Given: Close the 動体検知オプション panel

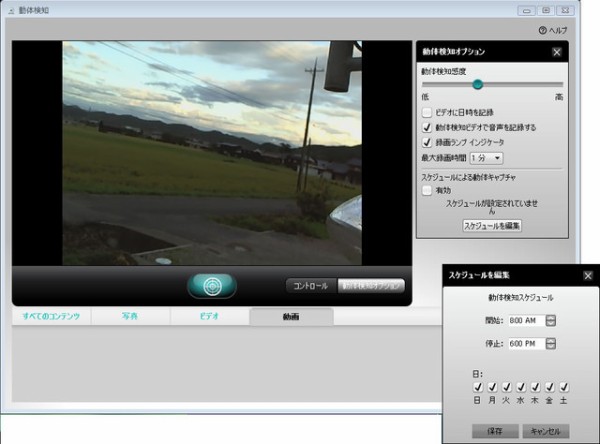Looking at the screenshot, I should [x=557, y=52].
